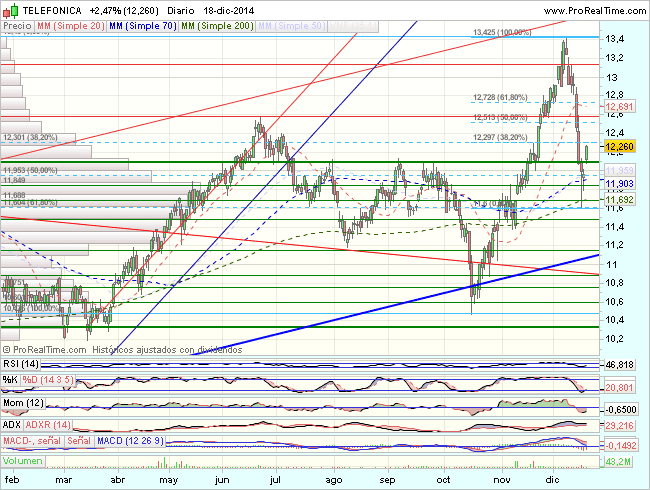Click the momentum value -0,6500
This screenshot has height=490, width=650.
620,410
